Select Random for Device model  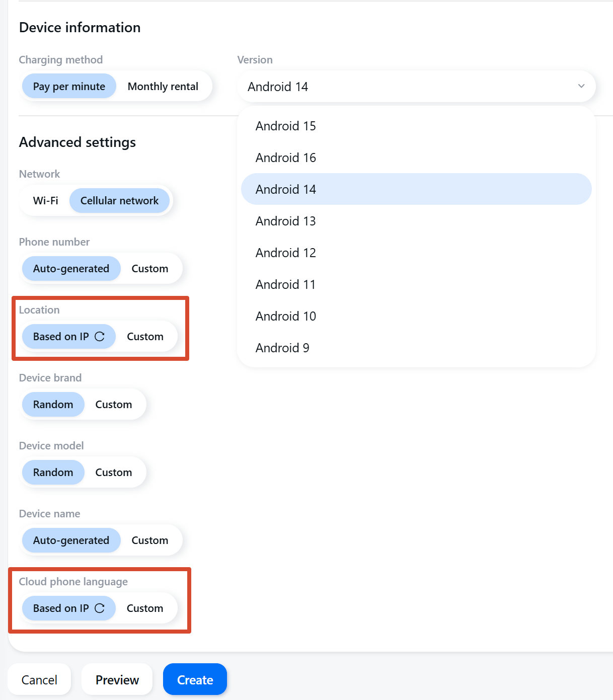pyautogui.click(x=53, y=473)
